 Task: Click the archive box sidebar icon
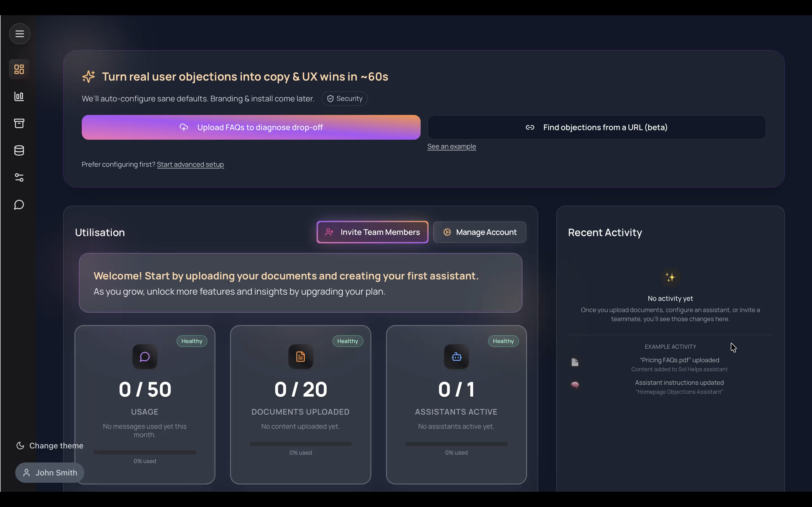coord(19,123)
